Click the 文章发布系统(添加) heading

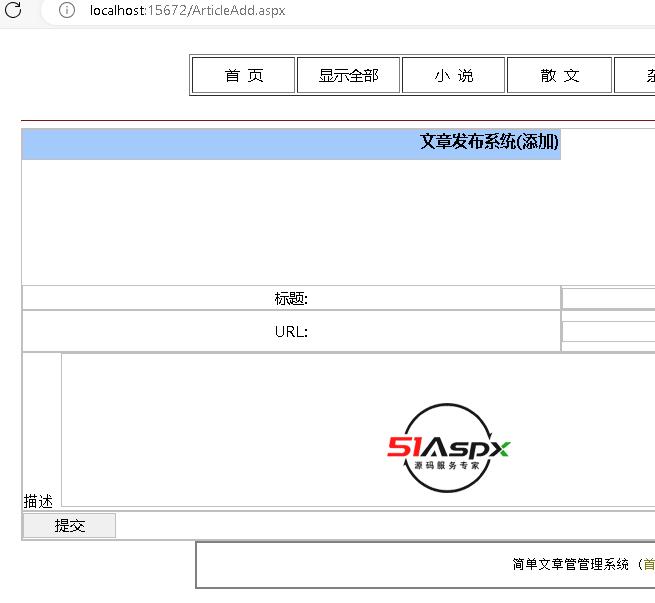click(489, 142)
